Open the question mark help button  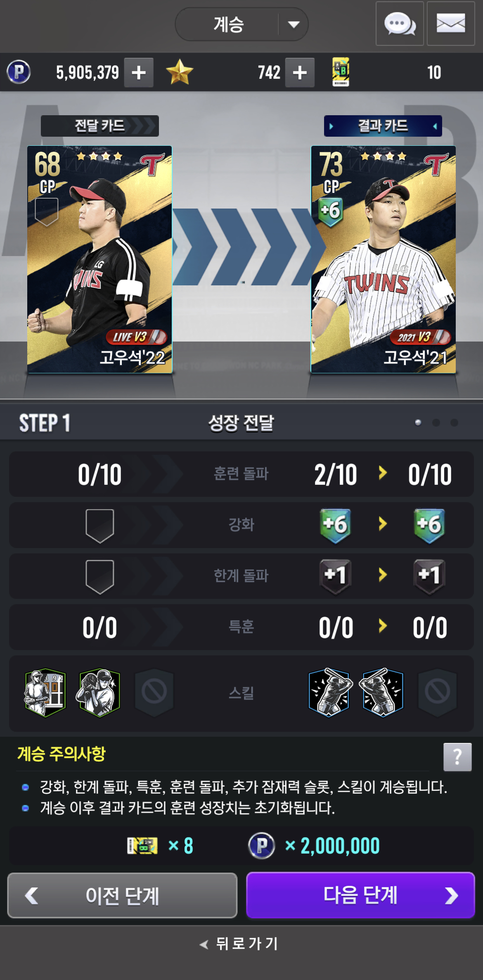pos(457,757)
